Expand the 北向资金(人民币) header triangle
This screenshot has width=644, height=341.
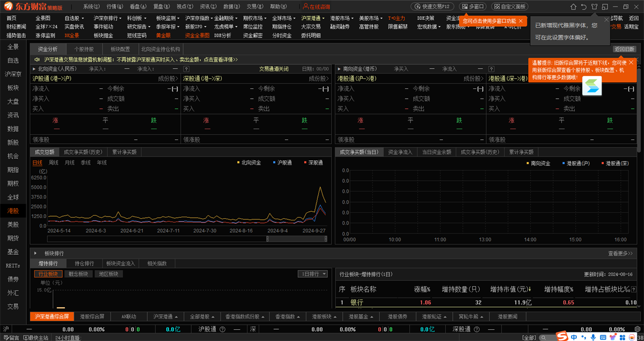[x=35, y=69]
